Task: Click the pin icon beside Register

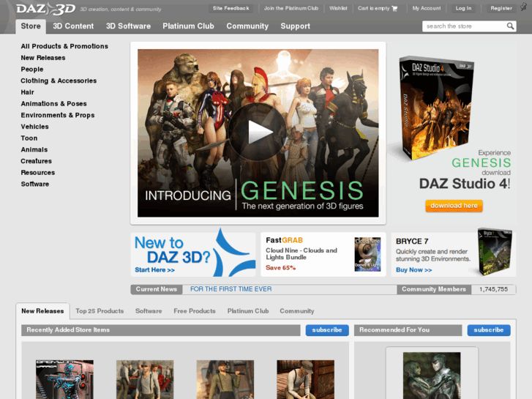Action: (524, 7)
